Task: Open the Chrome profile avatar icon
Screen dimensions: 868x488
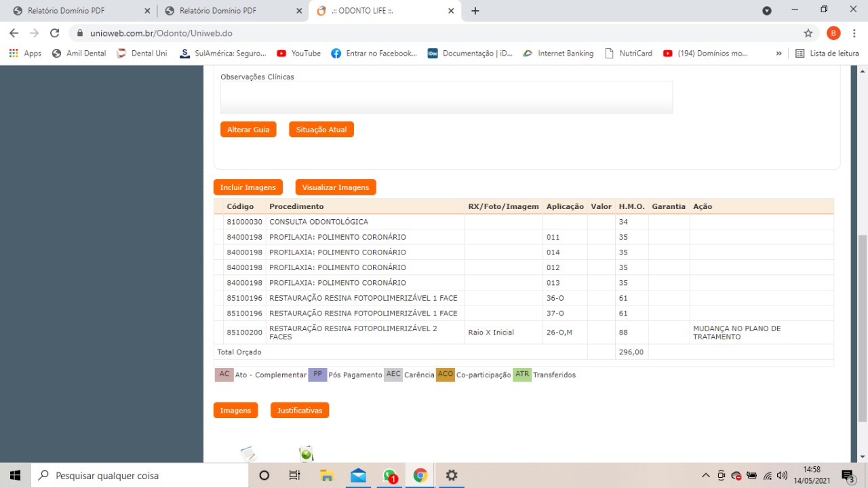Action: coord(833,33)
